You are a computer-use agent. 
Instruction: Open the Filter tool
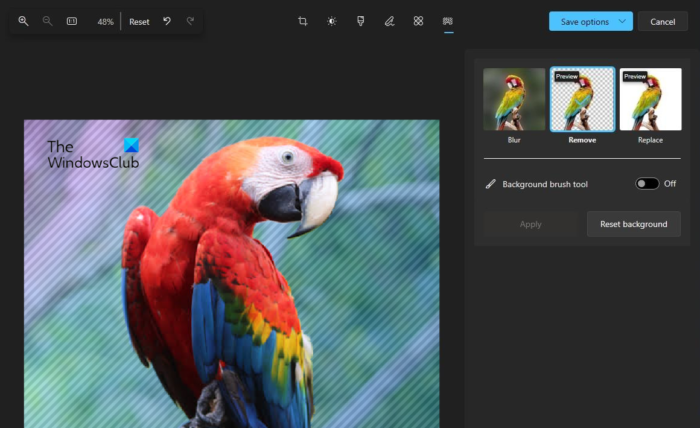click(361, 21)
